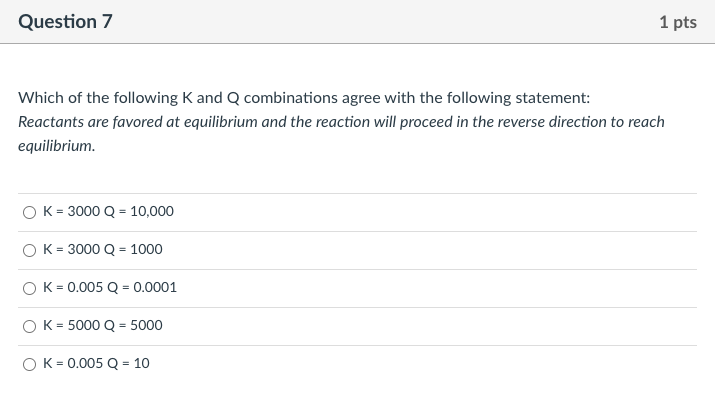Click the gray question header bar
715x401 pixels.
point(358,22)
